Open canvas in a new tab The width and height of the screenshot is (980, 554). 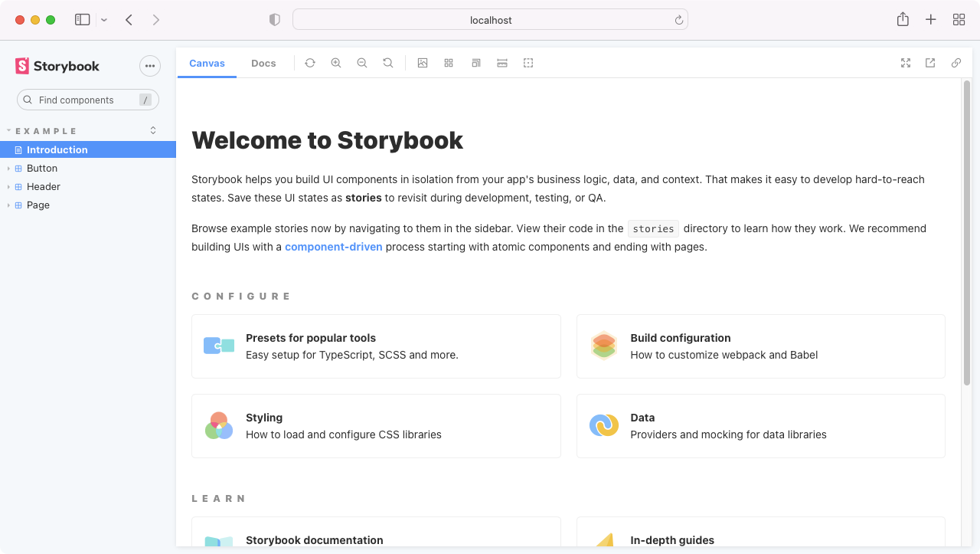(930, 63)
